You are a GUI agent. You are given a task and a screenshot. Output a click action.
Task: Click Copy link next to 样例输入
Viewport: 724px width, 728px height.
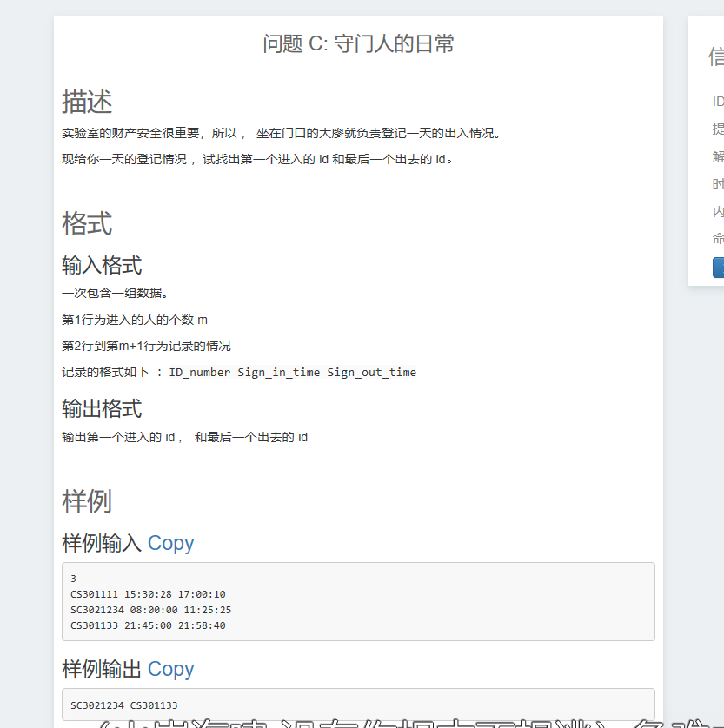170,543
